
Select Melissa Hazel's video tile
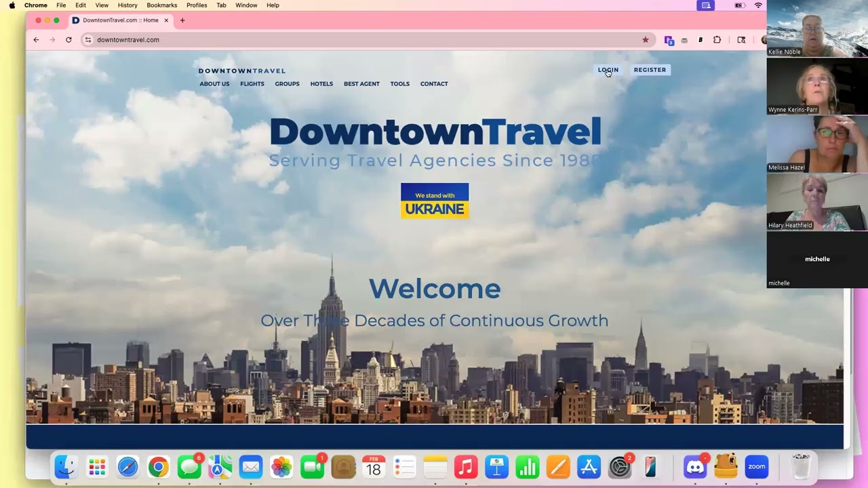817,144
